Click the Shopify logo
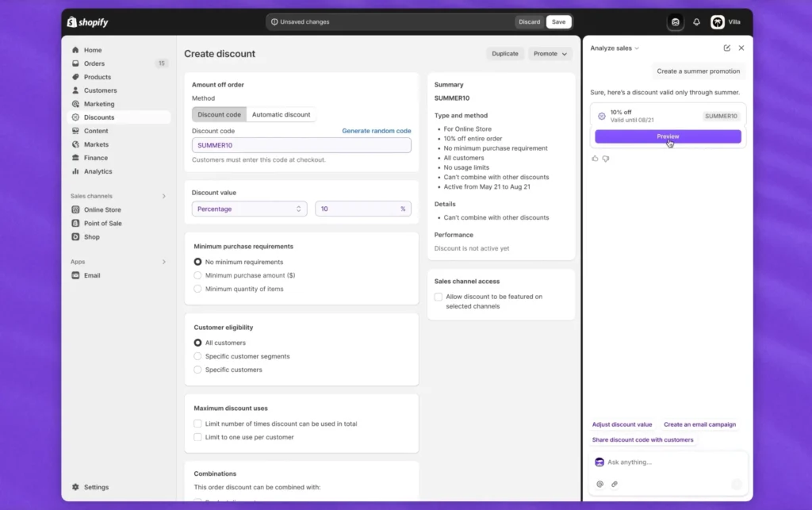812x510 pixels. pyautogui.click(x=87, y=22)
